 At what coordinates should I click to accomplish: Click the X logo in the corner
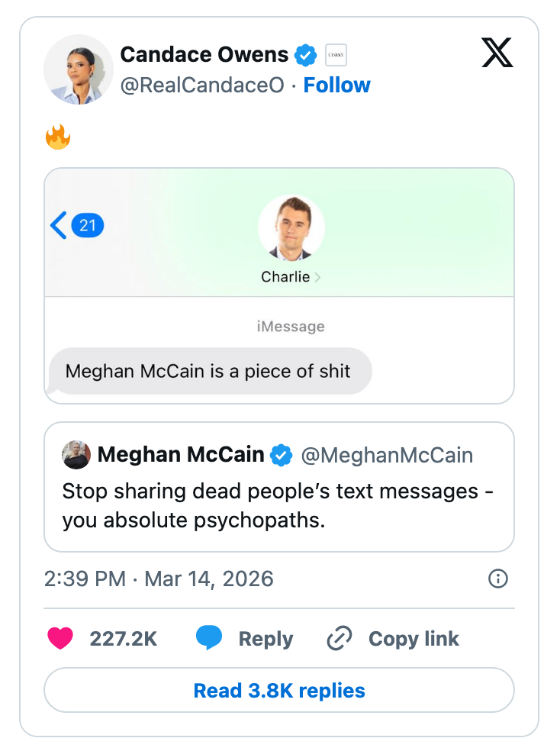[497, 53]
